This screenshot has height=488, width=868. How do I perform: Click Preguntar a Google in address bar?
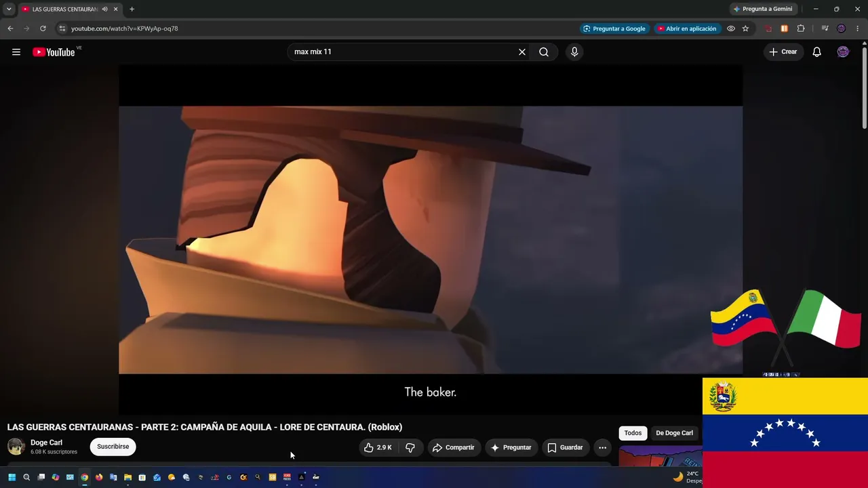coord(614,28)
